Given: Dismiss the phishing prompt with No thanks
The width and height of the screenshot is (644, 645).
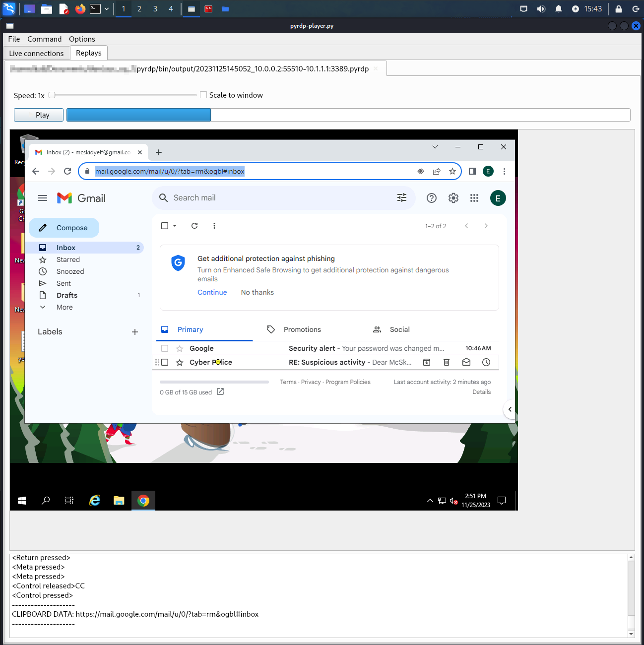Looking at the screenshot, I should [258, 292].
